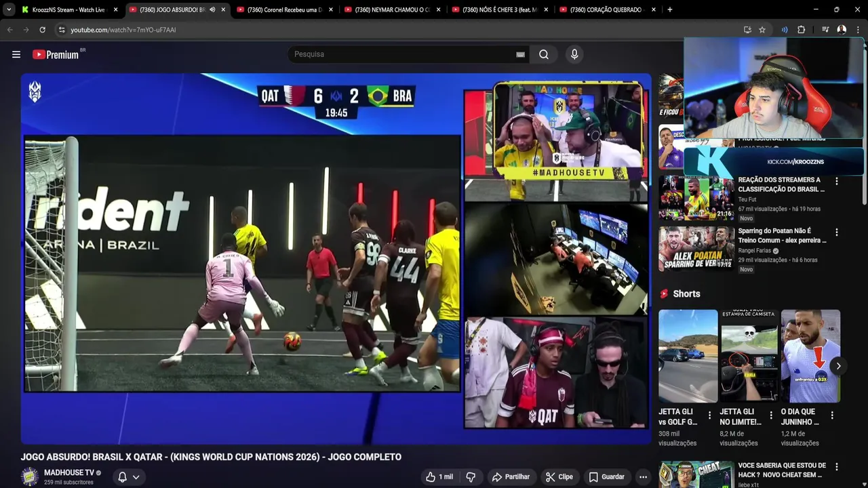Screen dimensions: 868x488
Task: Share the video via Partilhar
Action: point(511,477)
